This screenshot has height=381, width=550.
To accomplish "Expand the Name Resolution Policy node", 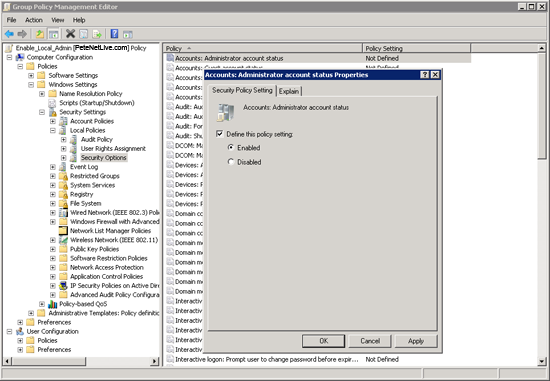I will 42,94.
